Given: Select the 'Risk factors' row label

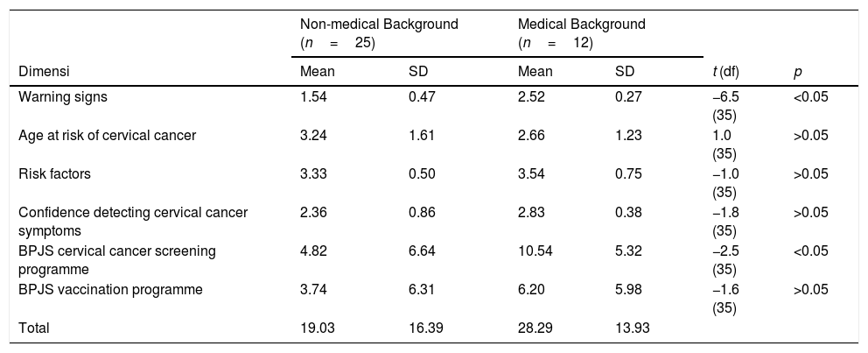Looking at the screenshot, I should [x=54, y=173].
